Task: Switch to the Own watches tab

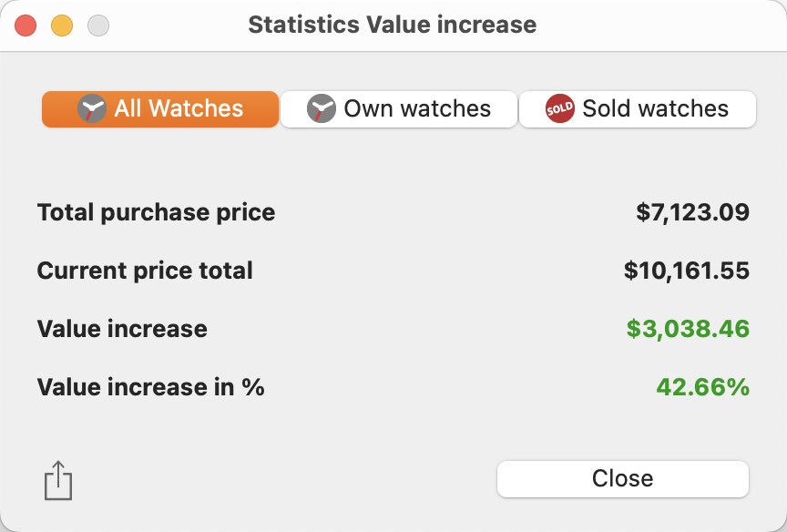Action: click(399, 109)
